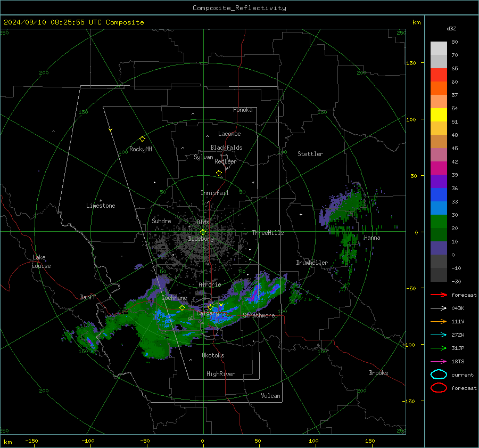Click the Sundre town label
This screenshot has height=448, width=479.
click(161, 221)
